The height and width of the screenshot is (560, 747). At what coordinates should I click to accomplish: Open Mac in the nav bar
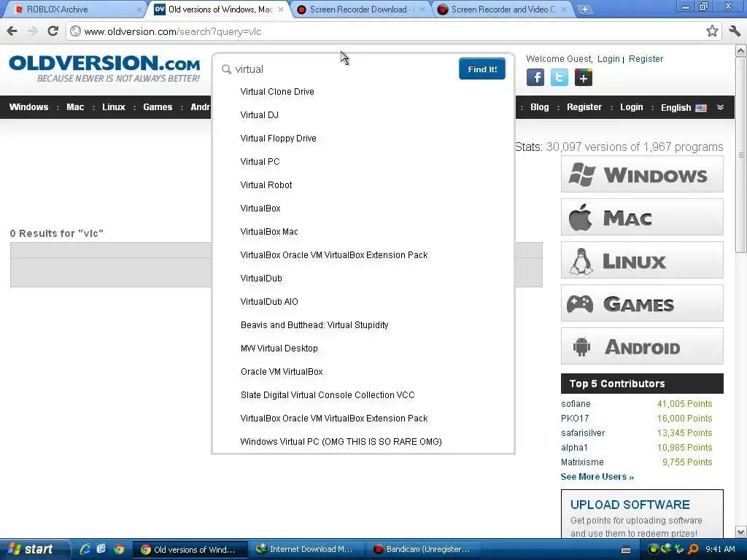[x=75, y=107]
